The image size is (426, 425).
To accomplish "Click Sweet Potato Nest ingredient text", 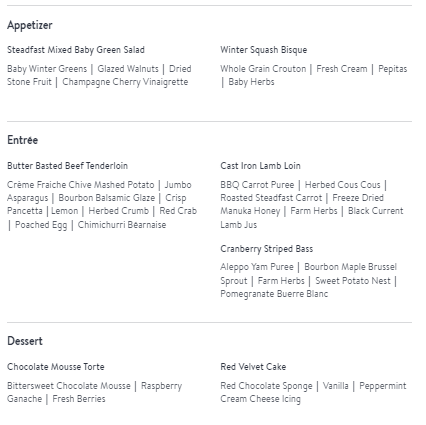I will (x=353, y=281).
